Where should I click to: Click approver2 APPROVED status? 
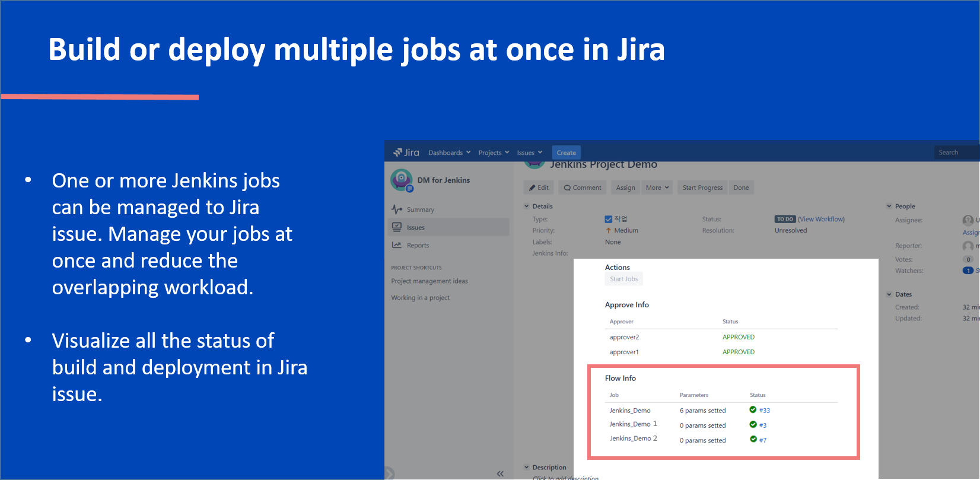[739, 337]
